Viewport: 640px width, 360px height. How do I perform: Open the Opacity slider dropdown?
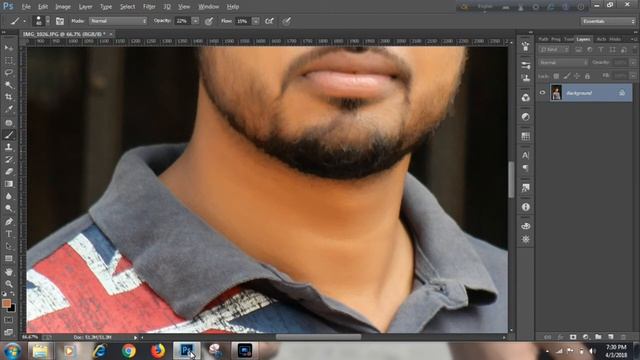[x=196, y=21]
